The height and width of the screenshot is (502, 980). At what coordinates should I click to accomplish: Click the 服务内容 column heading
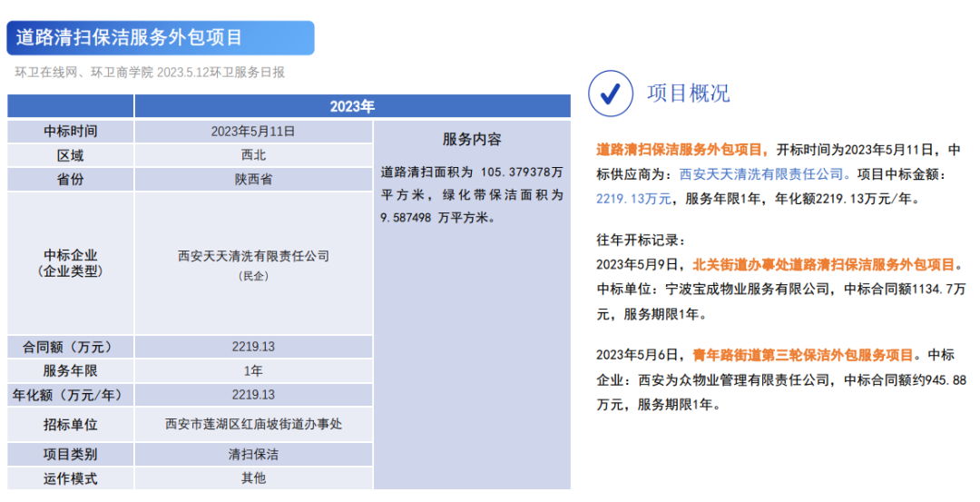coord(472,140)
